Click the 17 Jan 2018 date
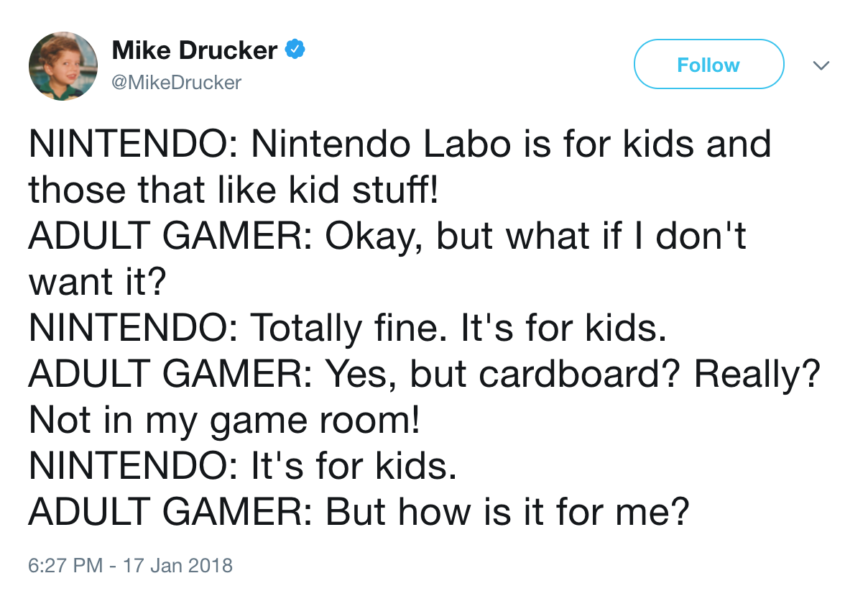868x591 pixels. pyautogui.click(x=178, y=565)
